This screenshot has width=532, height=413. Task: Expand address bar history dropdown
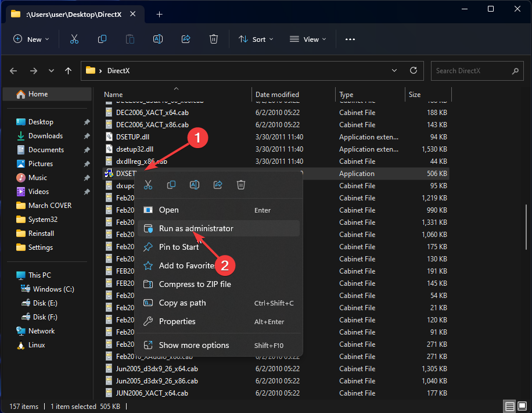click(x=394, y=71)
